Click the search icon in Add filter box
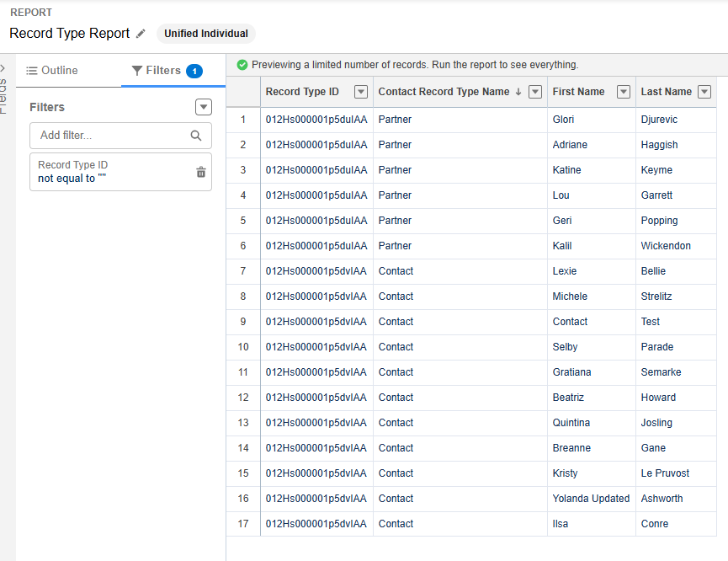Viewport: 728px width, 561px height. [196, 136]
